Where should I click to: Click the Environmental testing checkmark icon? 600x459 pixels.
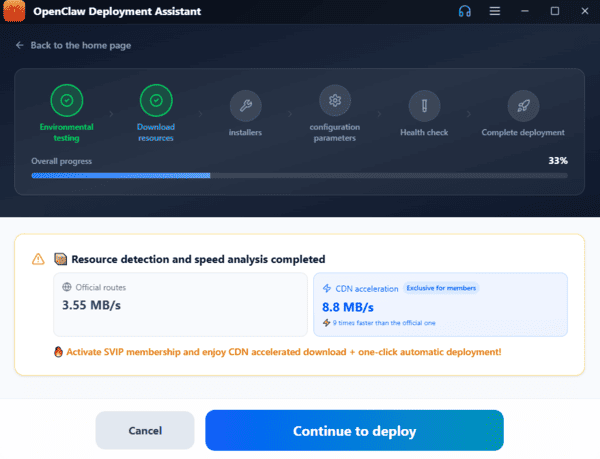(x=66, y=101)
